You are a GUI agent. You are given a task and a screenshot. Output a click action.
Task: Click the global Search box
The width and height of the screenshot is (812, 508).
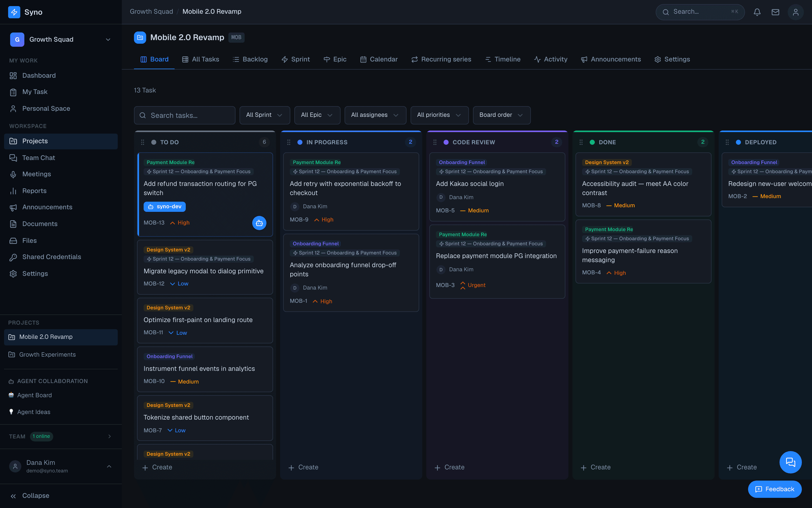(x=700, y=12)
